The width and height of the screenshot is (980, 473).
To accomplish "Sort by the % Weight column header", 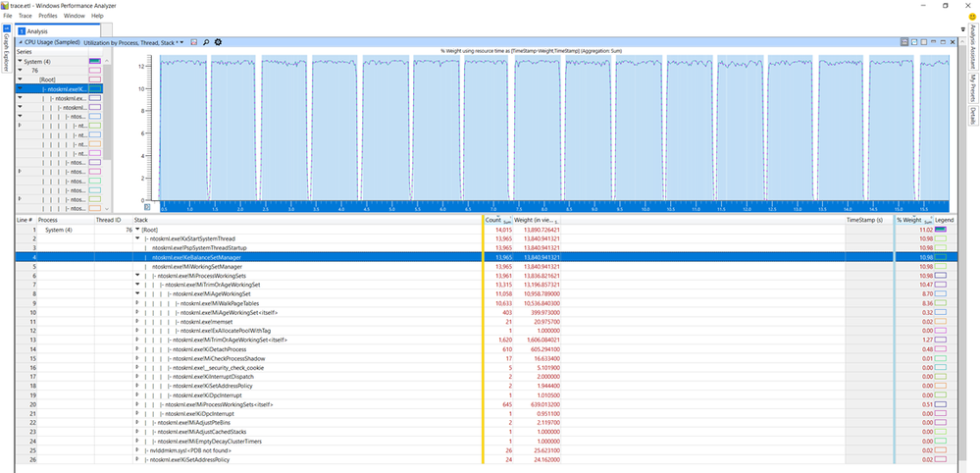I will click(913, 221).
